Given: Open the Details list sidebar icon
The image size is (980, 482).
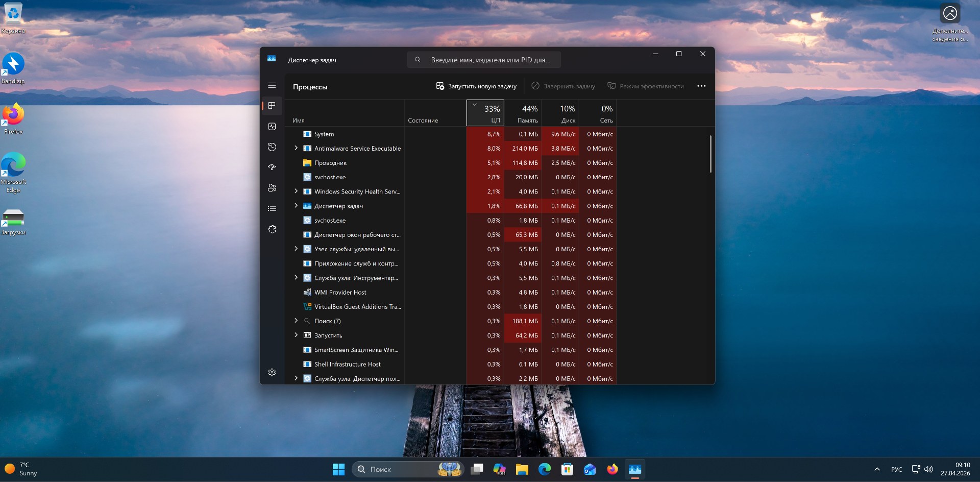Looking at the screenshot, I should pos(272,208).
